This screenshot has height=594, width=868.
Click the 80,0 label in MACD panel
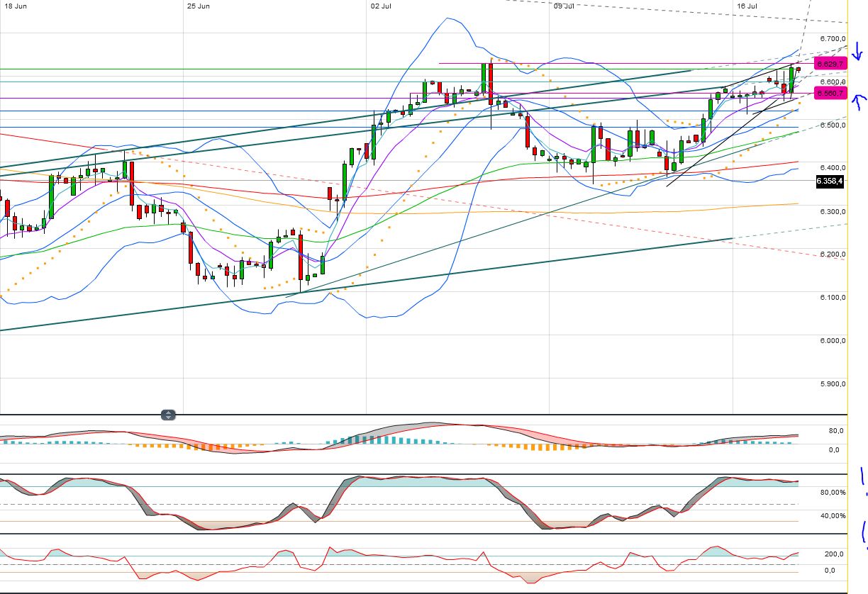tap(835, 430)
